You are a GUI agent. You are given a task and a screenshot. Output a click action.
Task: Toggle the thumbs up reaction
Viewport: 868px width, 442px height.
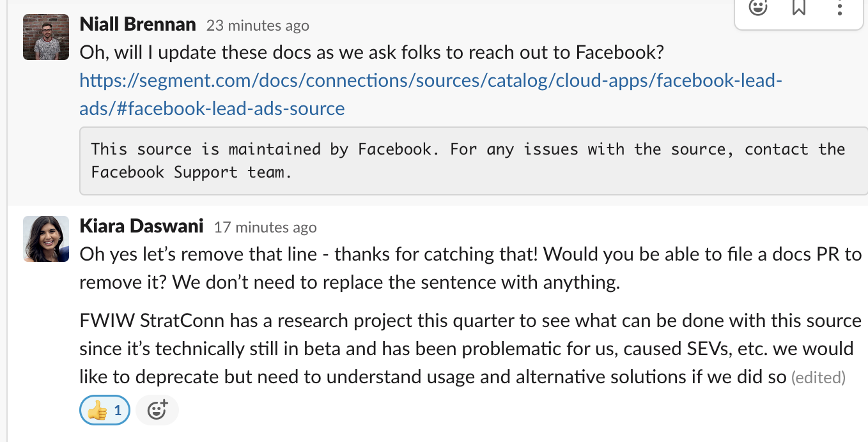pos(105,411)
